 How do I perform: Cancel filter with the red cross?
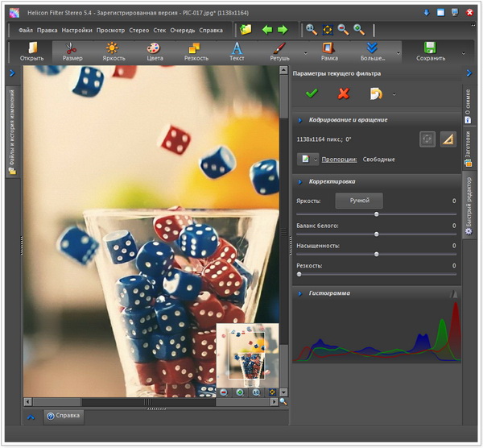click(x=344, y=93)
